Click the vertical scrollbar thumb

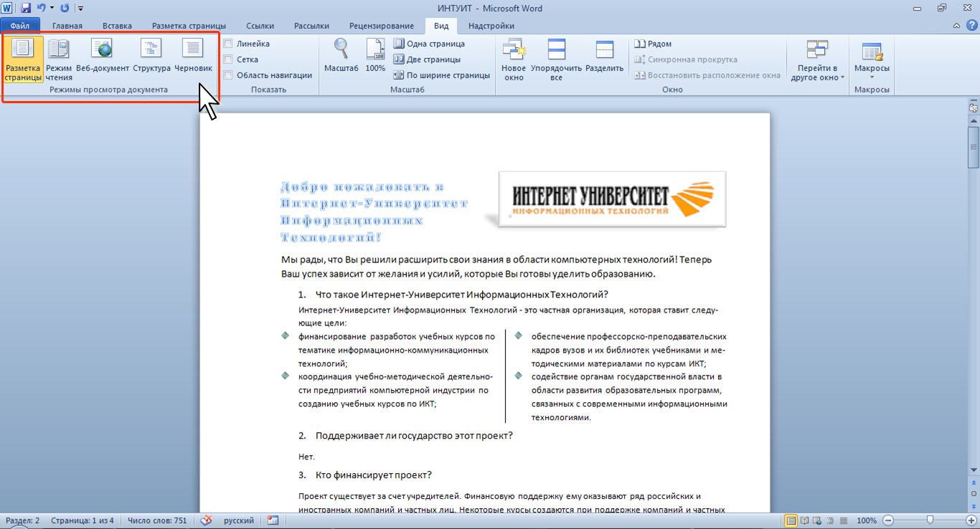pyautogui.click(x=974, y=146)
